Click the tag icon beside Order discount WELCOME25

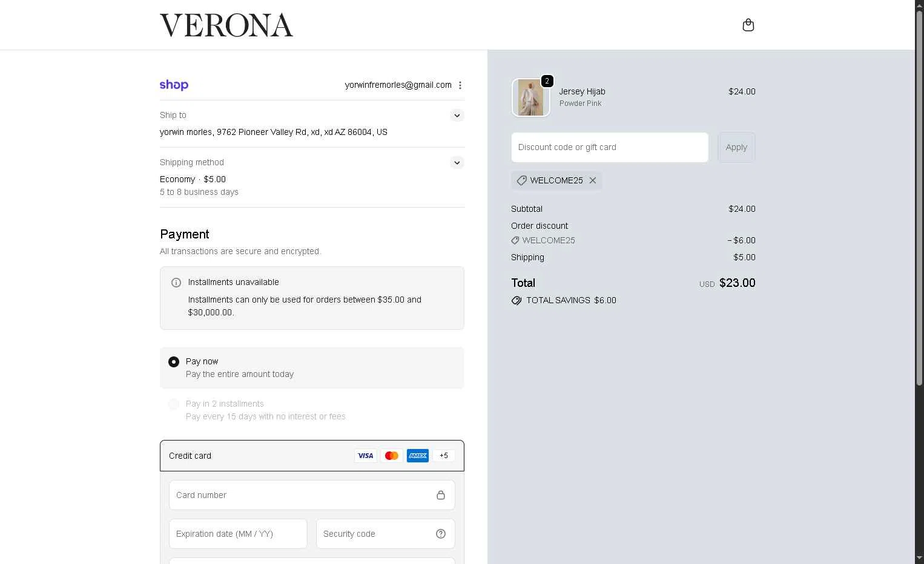point(515,240)
